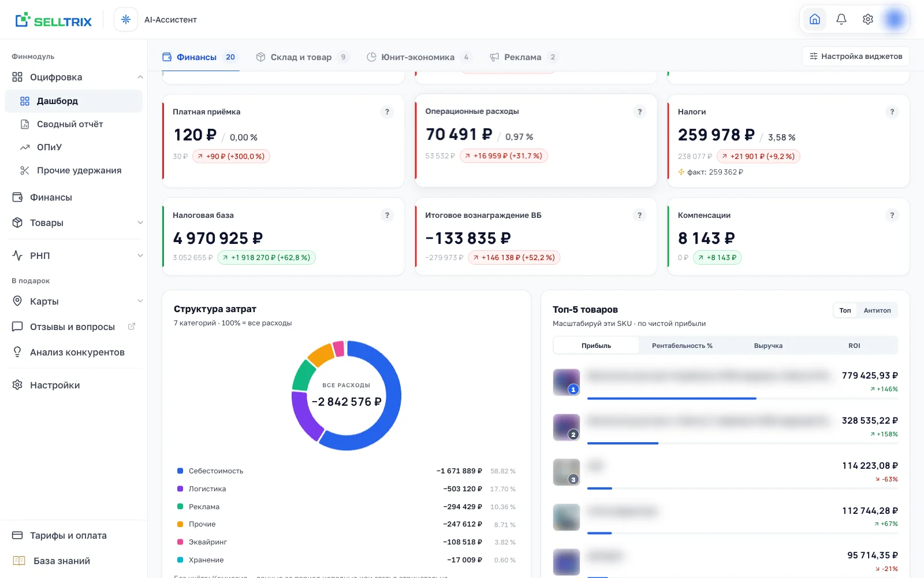Click the pulse icon next to РНП
Screen dimensions: 924x578
(17, 255)
